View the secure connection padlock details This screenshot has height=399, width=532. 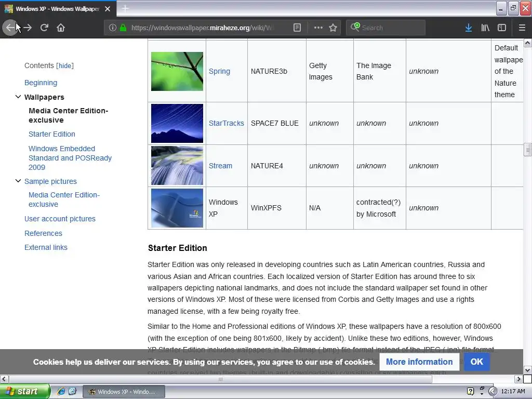click(123, 28)
